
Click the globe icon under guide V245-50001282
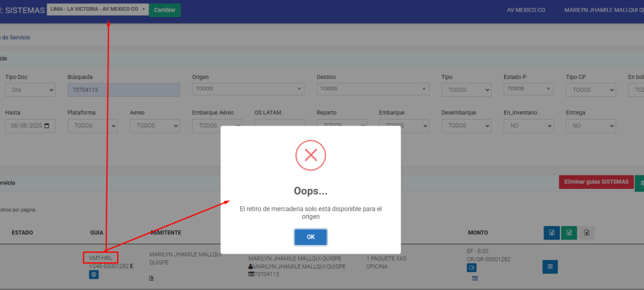93,274
